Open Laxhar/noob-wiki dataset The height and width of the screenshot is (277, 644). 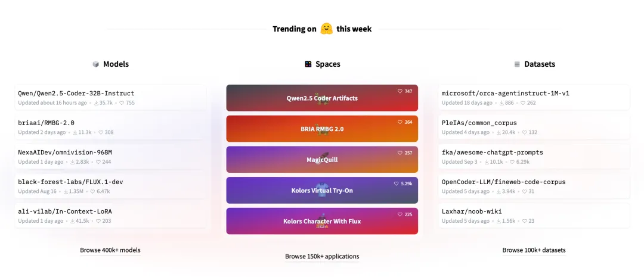[x=534, y=216]
